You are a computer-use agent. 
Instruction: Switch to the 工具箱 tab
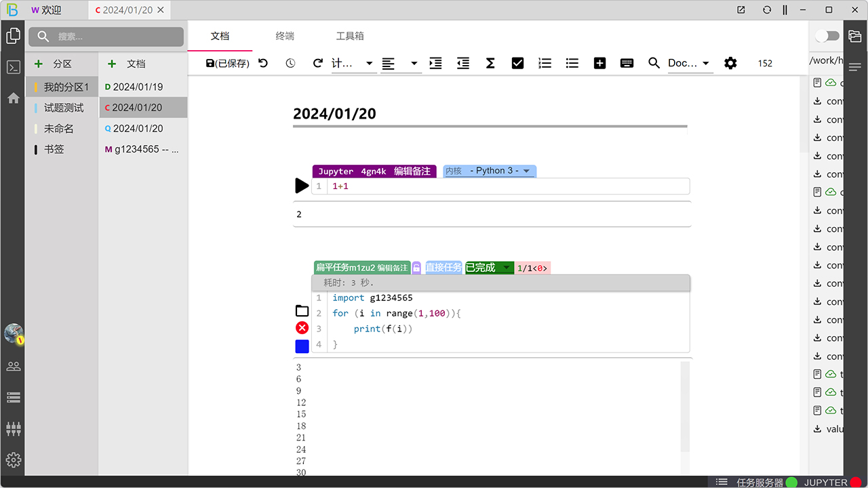click(350, 36)
